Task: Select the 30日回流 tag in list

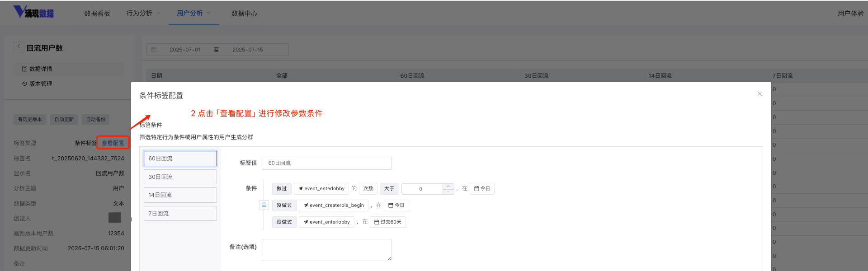Action: click(180, 177)
